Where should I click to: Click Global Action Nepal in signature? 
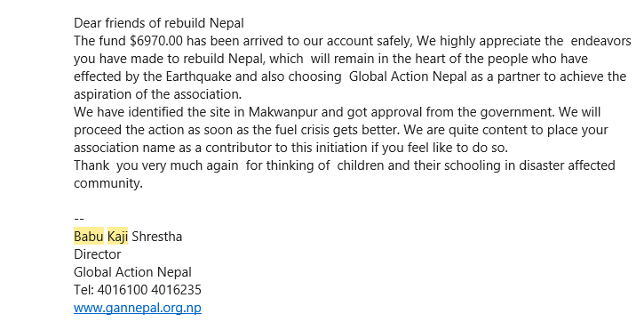[x=132, y=272]
